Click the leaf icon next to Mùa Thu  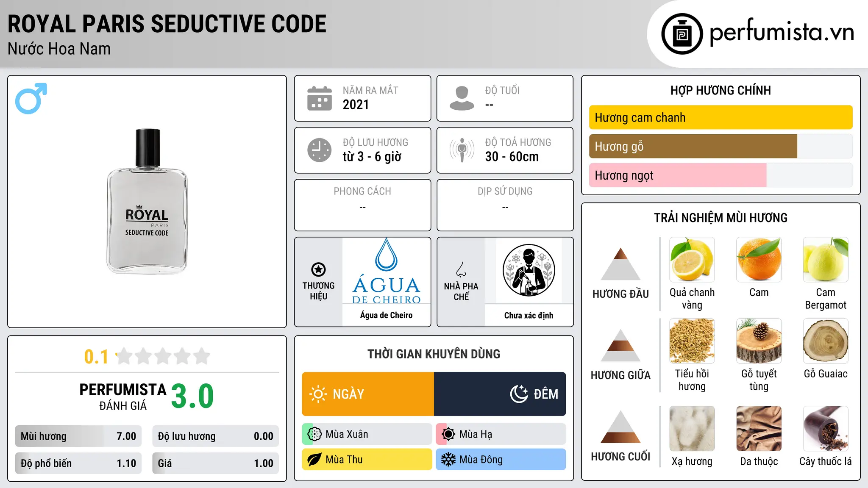(x=314, y=460)
